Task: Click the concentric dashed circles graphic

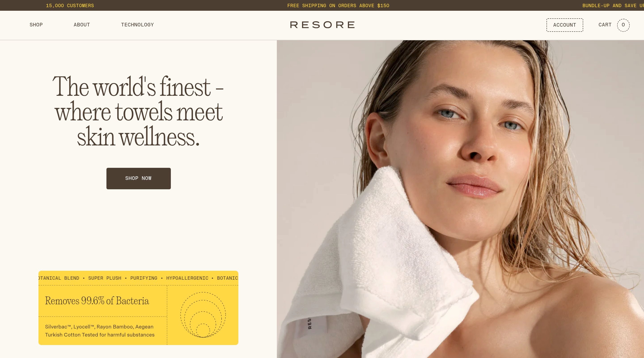Action: [x=203, y=315]
